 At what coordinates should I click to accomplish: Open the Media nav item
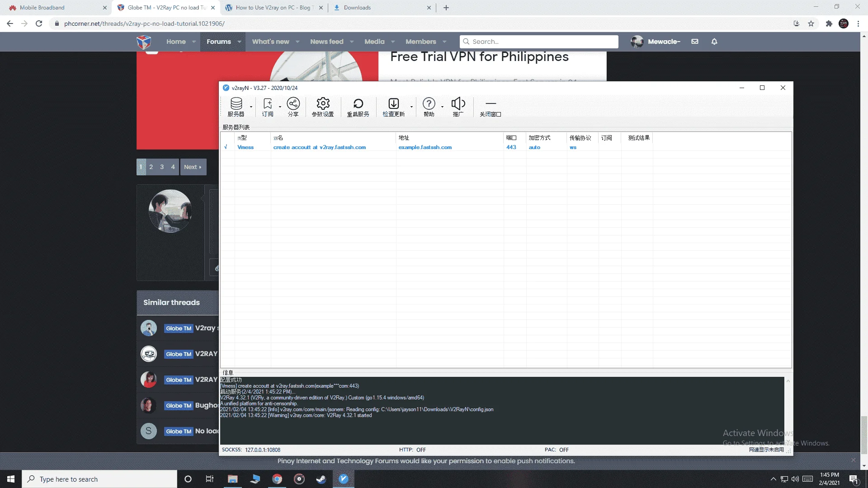pos(374,42)
